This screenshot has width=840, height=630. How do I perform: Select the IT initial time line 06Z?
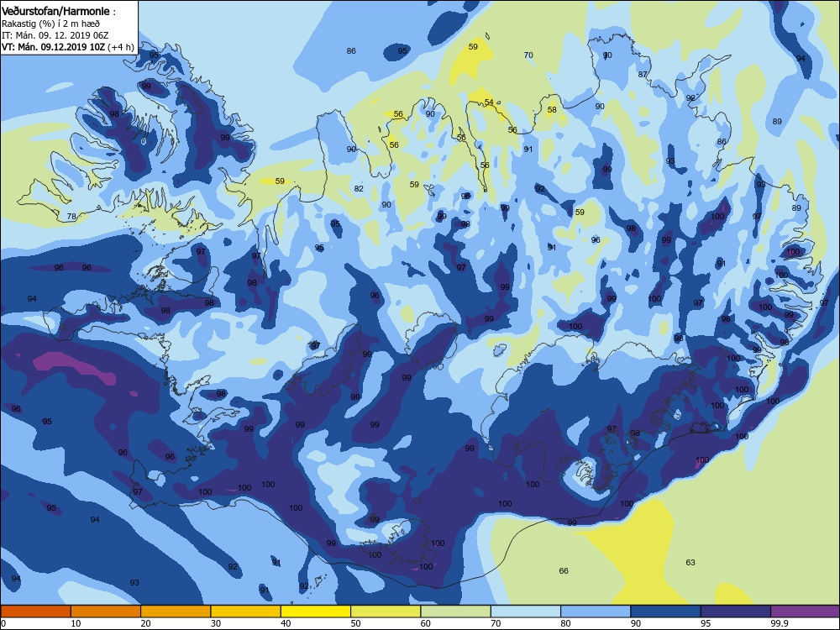pyautogui.click(x=55, y=35)
